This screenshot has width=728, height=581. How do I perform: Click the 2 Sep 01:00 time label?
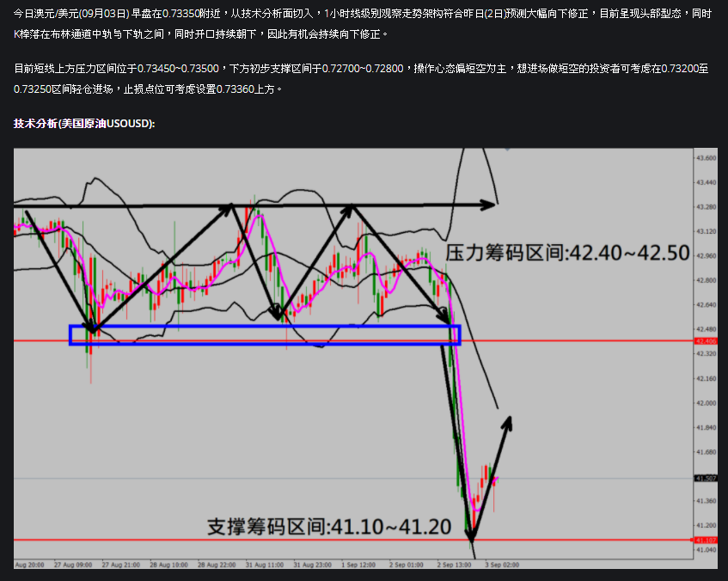click(x=407, y=566)
